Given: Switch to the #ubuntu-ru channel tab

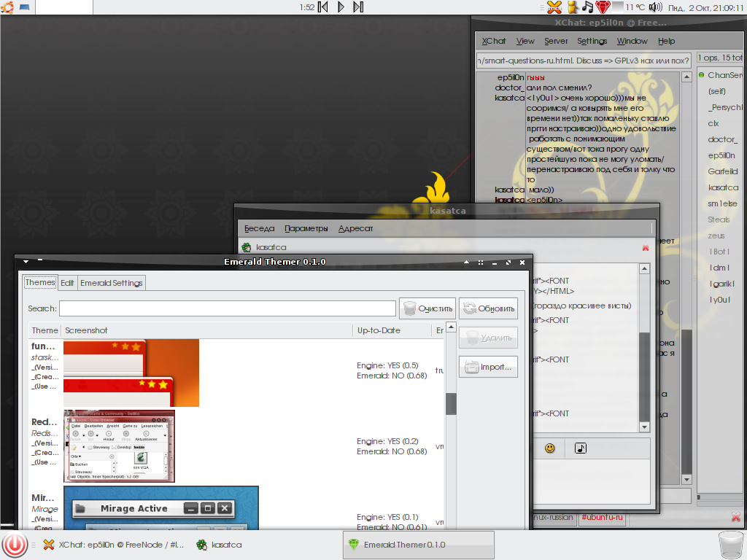Looking at the screenshot, I should coord(602,517).
